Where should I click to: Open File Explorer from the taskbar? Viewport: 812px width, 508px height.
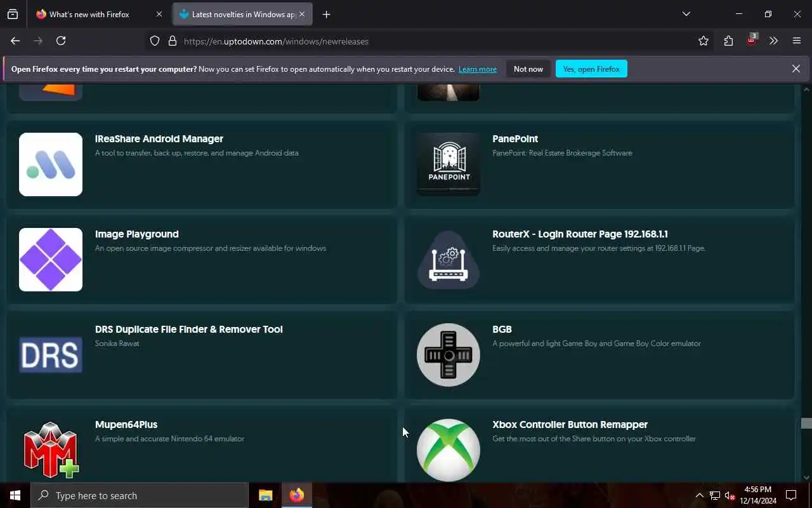pos(266,495)
